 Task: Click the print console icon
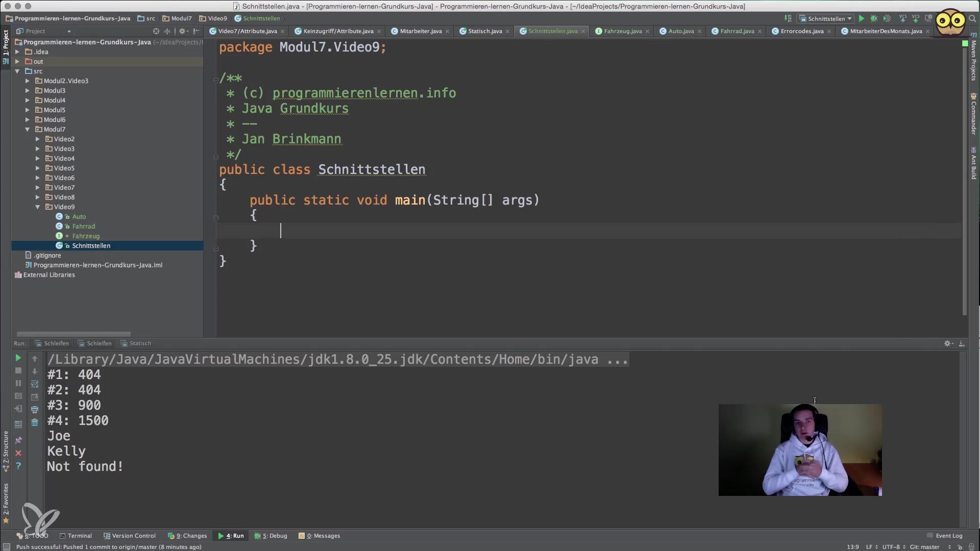35,410
